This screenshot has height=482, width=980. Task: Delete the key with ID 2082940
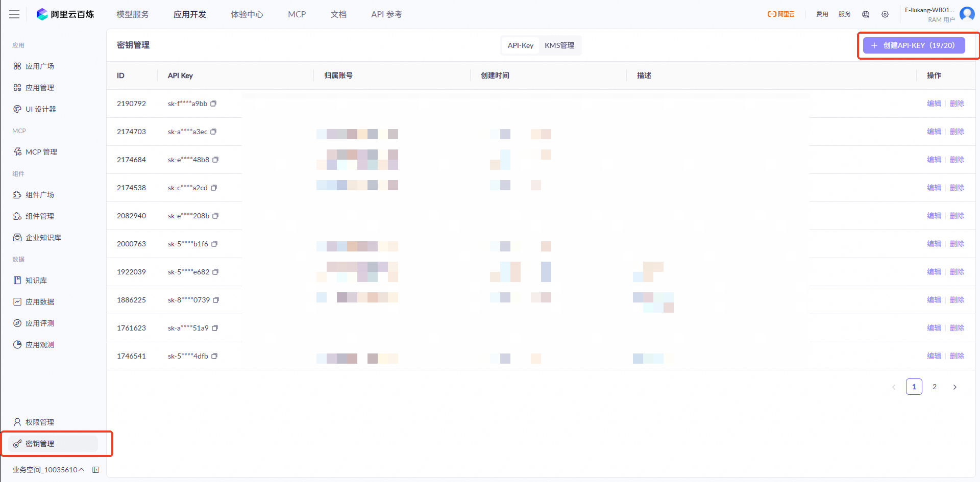957,216
